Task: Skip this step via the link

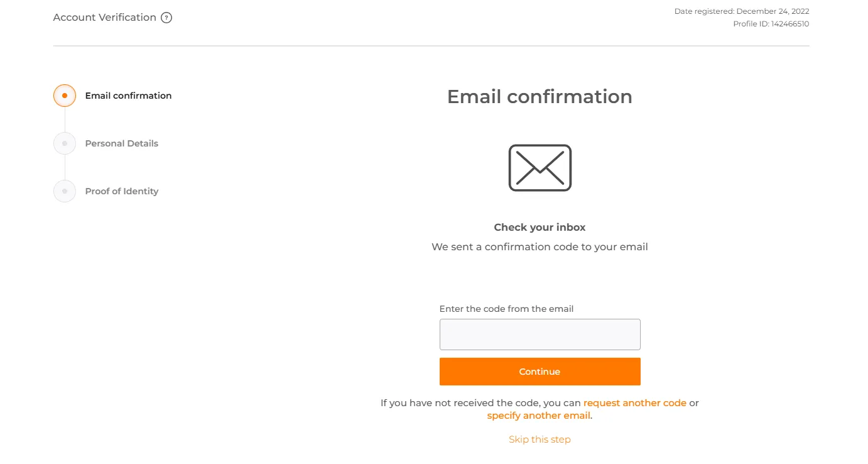Action: [540, 439]
